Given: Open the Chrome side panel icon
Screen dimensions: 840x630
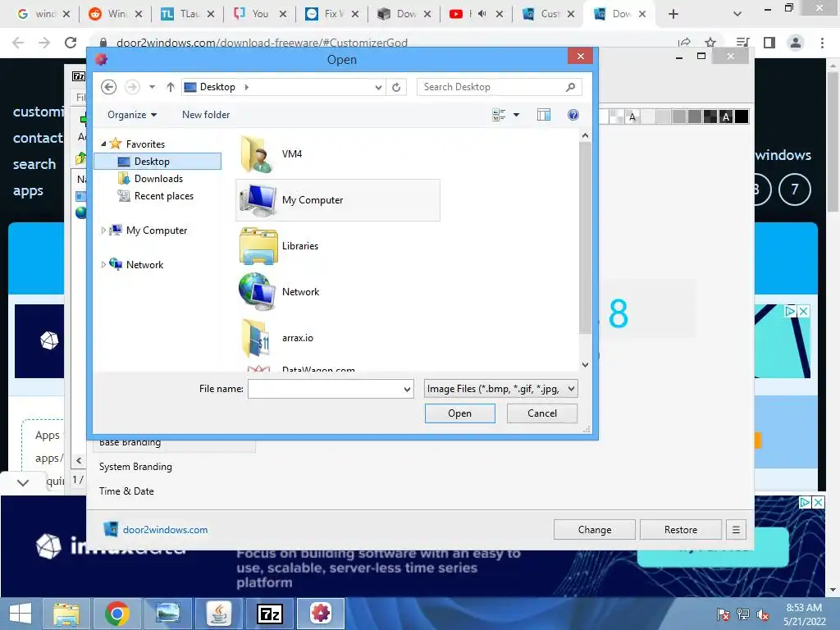Looking at the screenshot, I should pyautogui.click(x=769, y=43).
